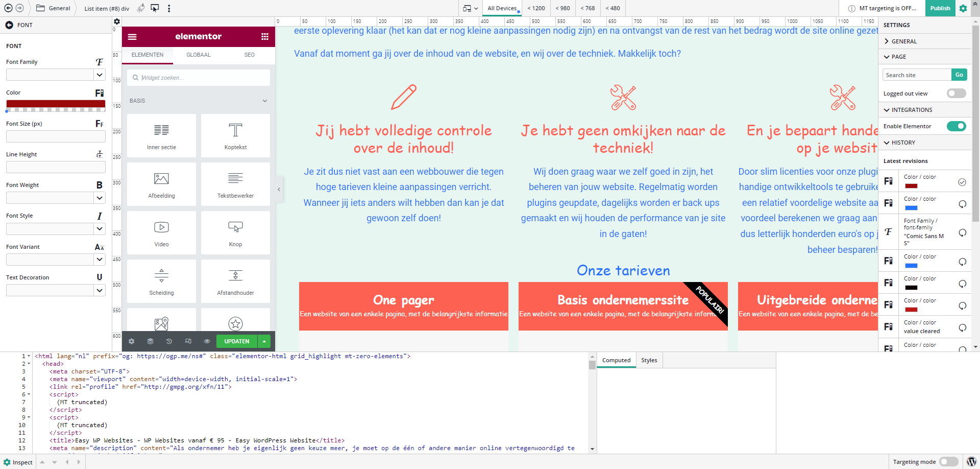Click the Go search button
Viewport: 980px width, 469px height.
(x=959, y=75)
